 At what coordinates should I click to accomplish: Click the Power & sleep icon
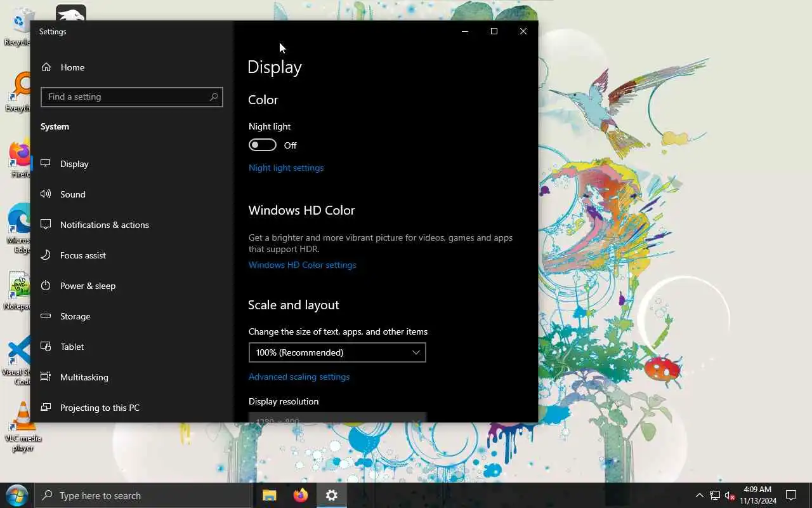[x=46, y=285]
